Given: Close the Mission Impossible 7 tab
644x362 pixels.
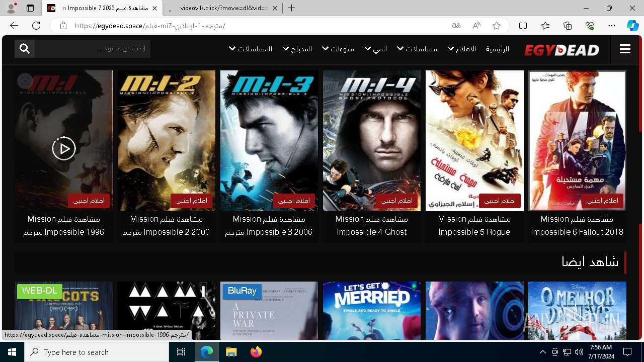Looking at the screenshot, I should [154, 8].
